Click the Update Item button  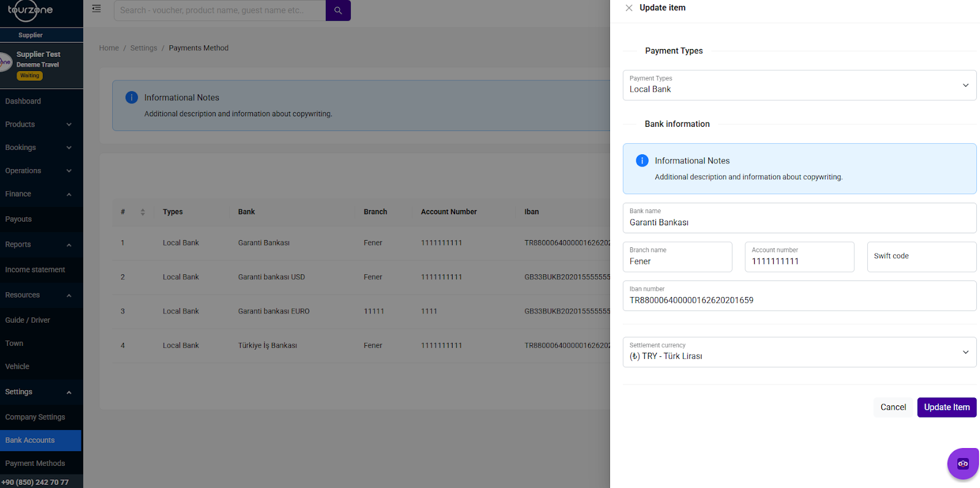point(947,407)
